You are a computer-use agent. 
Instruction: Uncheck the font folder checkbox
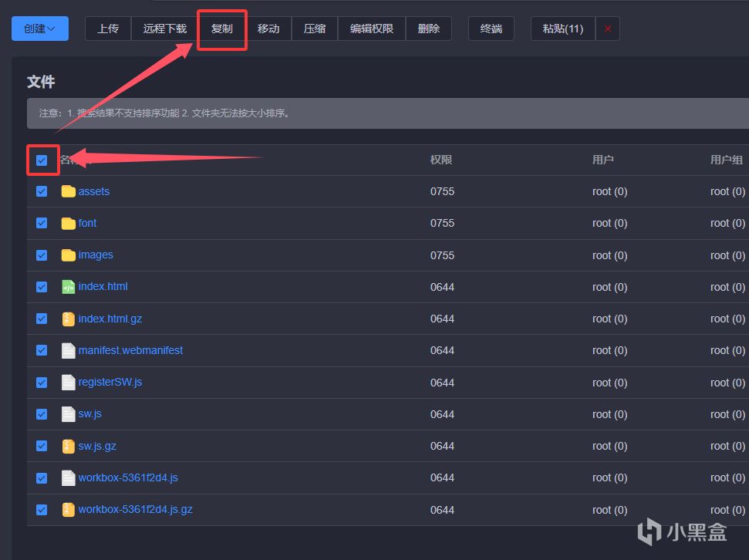pos(42,223)
